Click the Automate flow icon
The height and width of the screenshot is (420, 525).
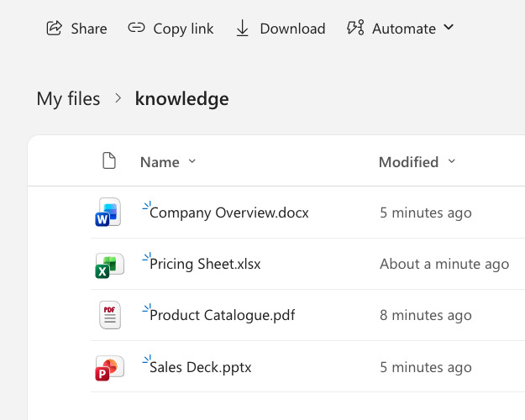click(355, 28)
